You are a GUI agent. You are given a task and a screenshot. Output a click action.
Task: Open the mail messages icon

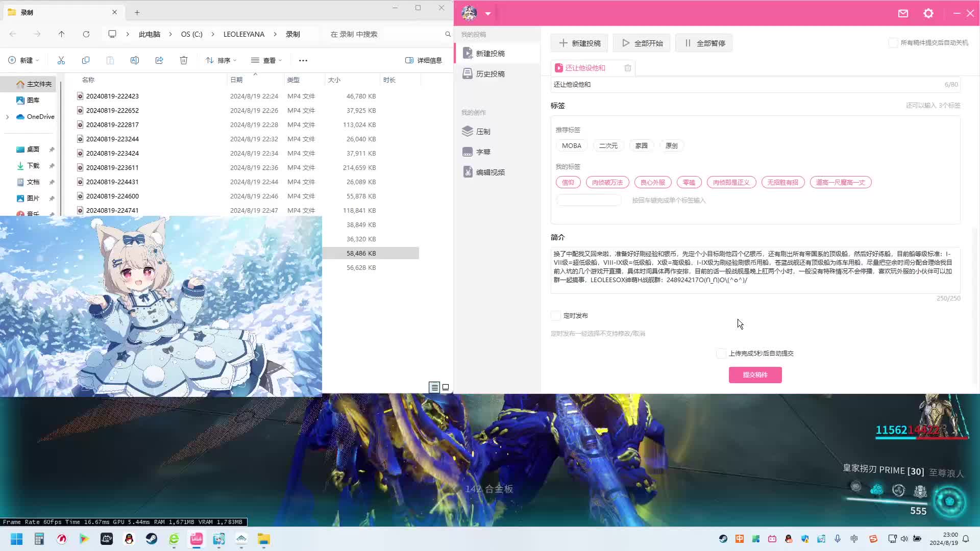[903, 13]
